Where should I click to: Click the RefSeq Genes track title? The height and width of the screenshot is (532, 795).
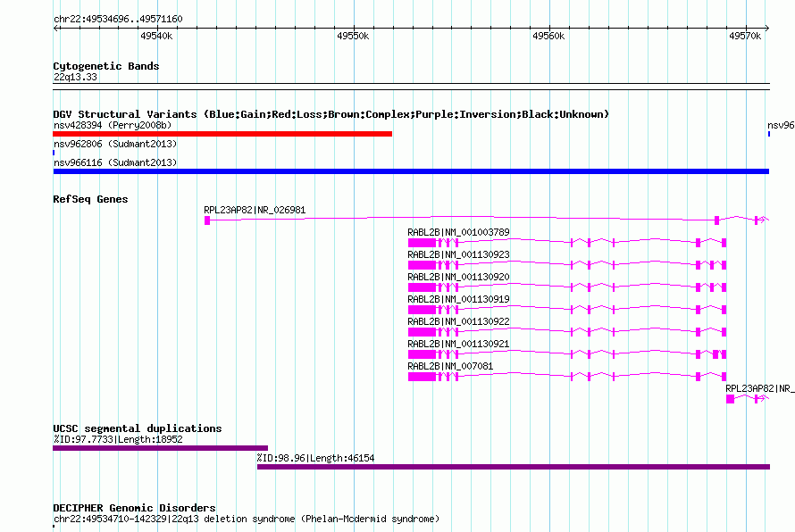(x=90, y=199)
